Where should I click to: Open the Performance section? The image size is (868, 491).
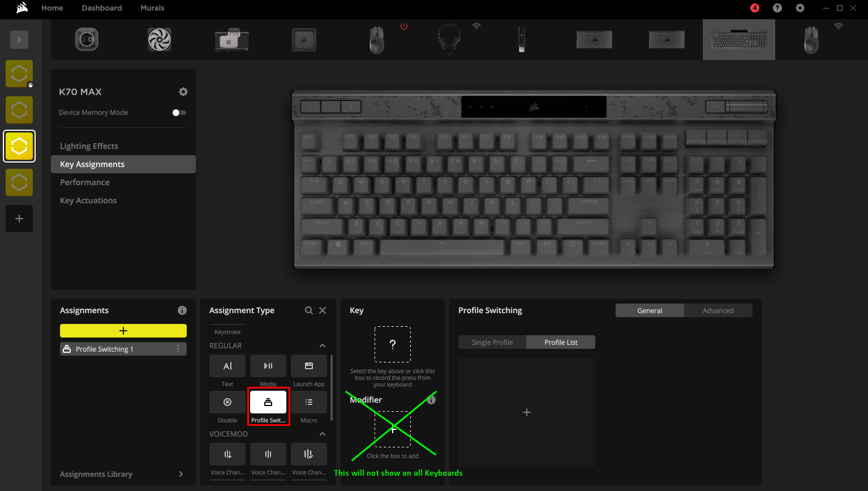[x=84, y=182]
